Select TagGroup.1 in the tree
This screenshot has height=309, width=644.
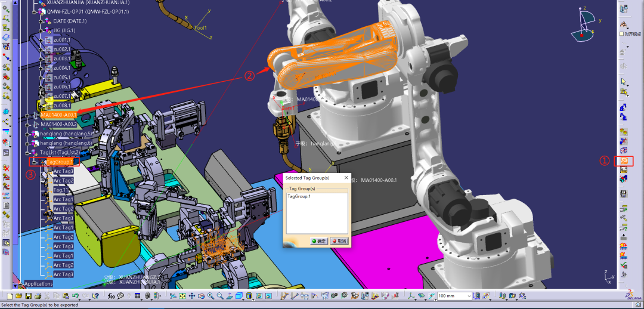click(x=60, y=162)
